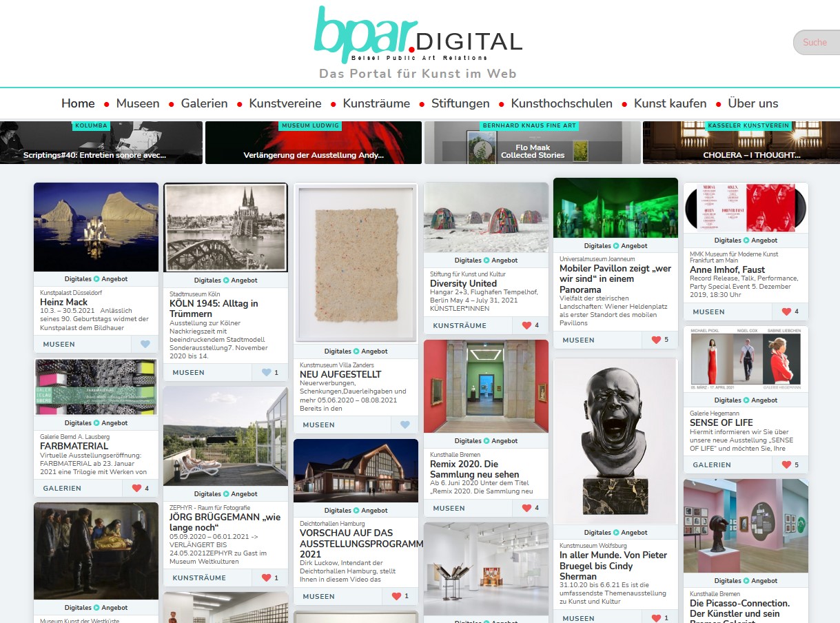Viewport: 840px width, 623px height.
Task: Open GALERIEN tag on SENSE OF LIFE
Action: point(712,464)
